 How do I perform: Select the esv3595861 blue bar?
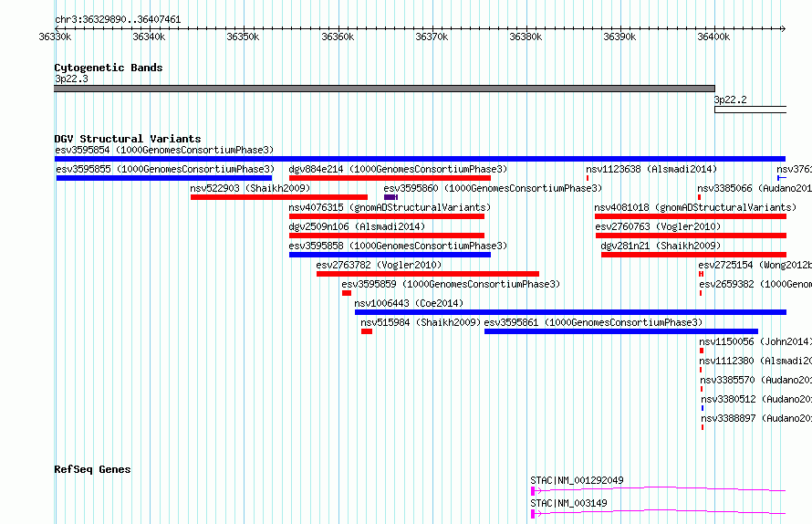[x=621, y=331]
